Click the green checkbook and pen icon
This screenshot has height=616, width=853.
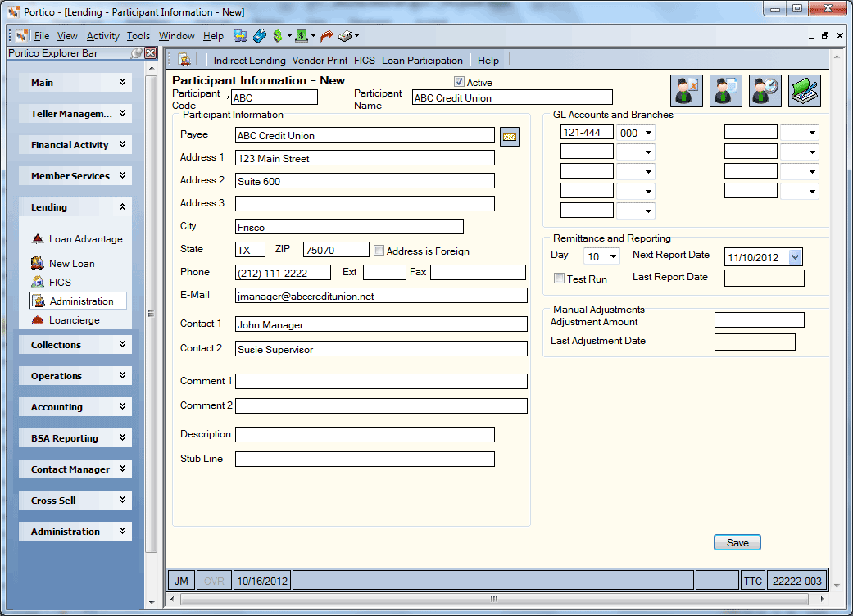[804, 91]
